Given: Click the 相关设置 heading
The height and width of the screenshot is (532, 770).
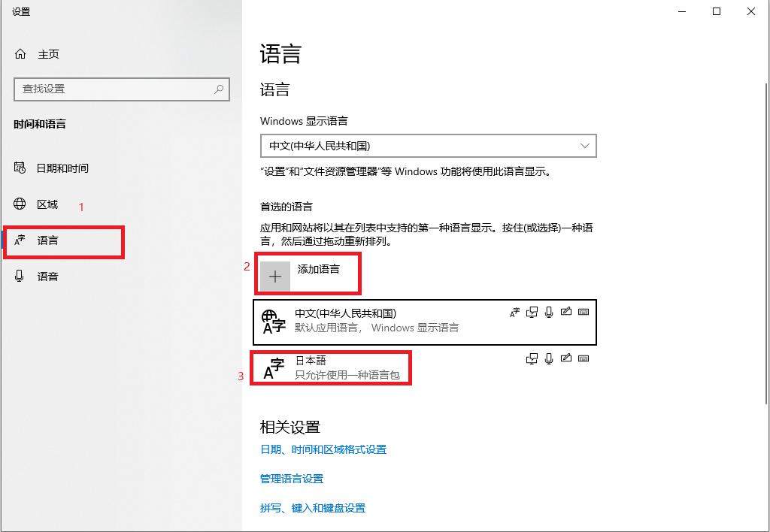Looking at the screenshot, I should tap(290, 427).
